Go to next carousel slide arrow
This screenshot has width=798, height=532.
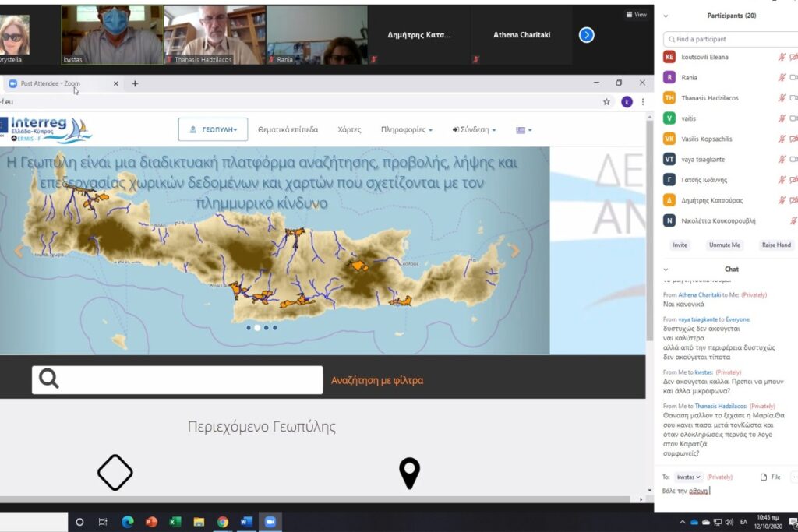[x=514, y=251]
